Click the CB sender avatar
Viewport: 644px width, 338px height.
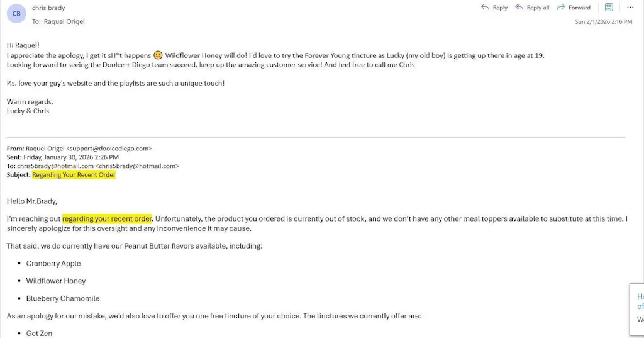click(16, 14)
